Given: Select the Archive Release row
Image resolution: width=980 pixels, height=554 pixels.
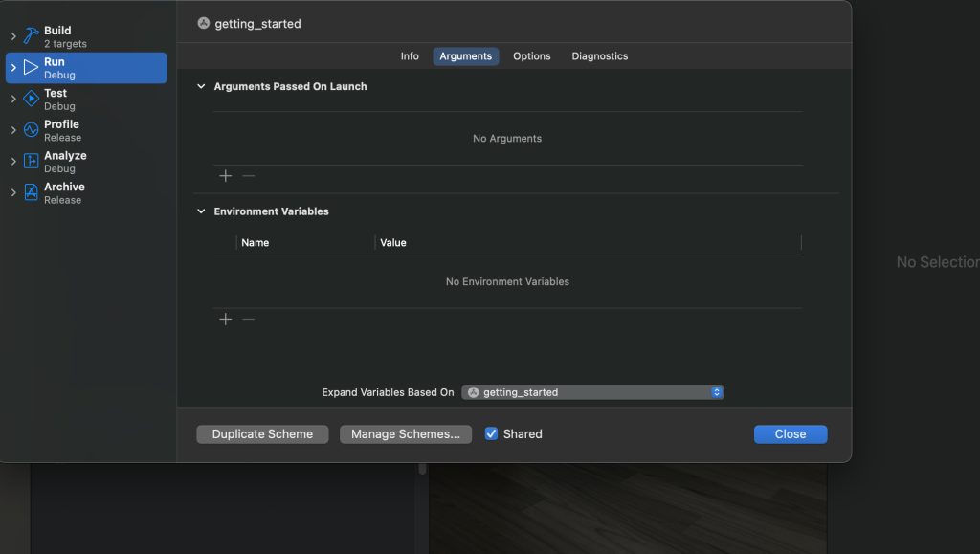Looking at the screenshot, I should click(x=86, y=192).
